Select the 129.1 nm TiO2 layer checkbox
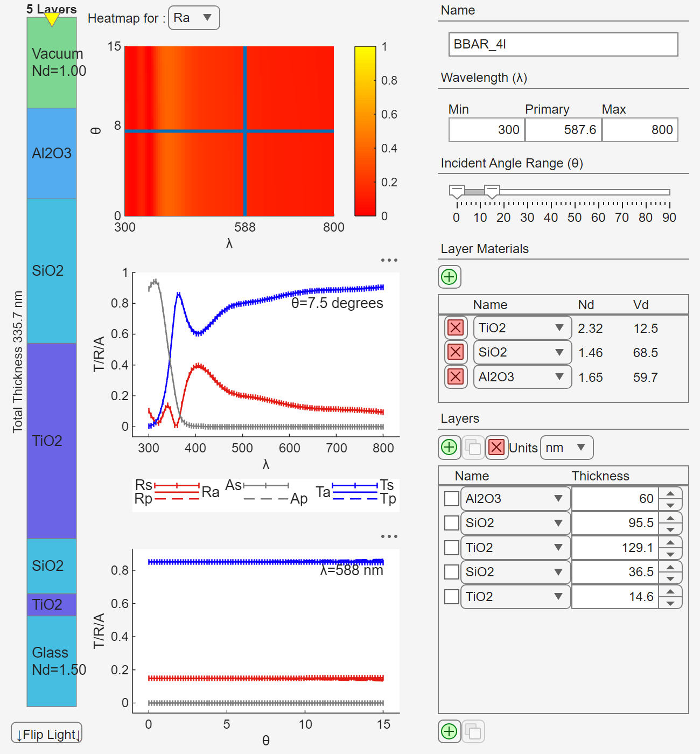 point(451,548)
